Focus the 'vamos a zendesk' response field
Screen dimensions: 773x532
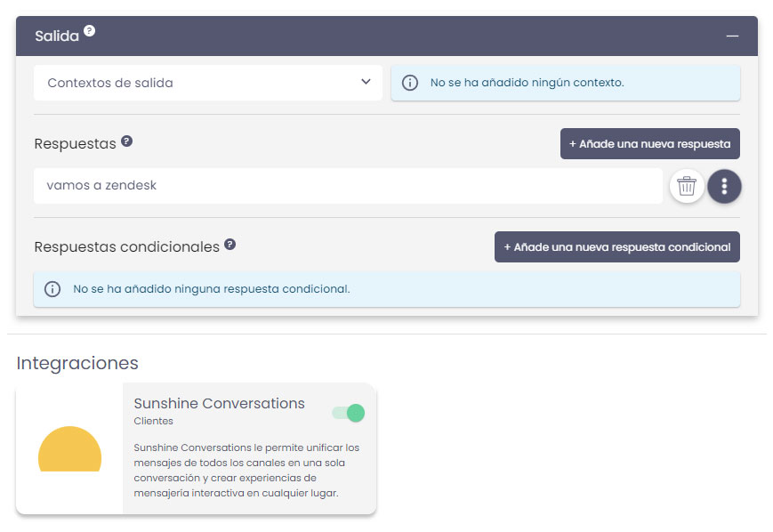[348, 186]
